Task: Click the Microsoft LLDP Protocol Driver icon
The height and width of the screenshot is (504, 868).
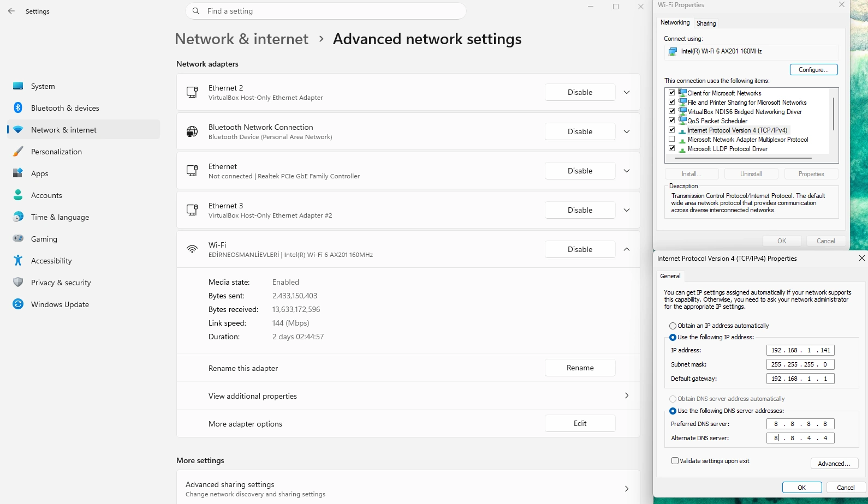Action: 682,149
